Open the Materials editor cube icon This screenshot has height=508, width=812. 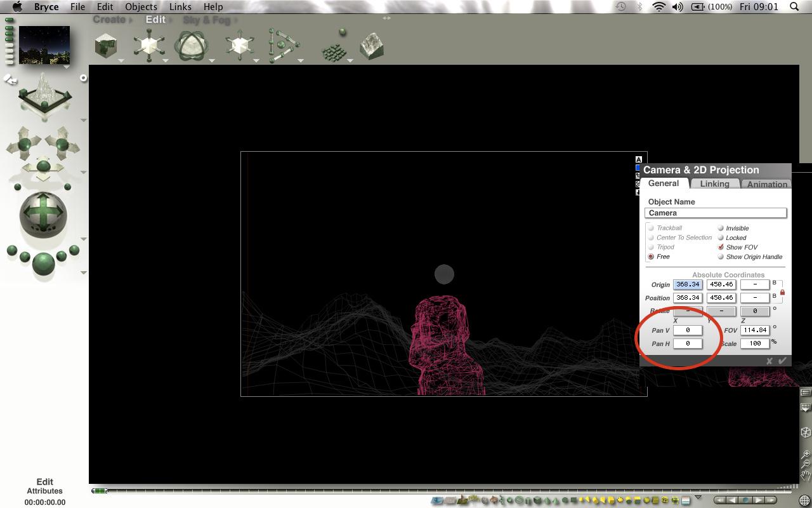pyautogui.click(x=106, y=46)
